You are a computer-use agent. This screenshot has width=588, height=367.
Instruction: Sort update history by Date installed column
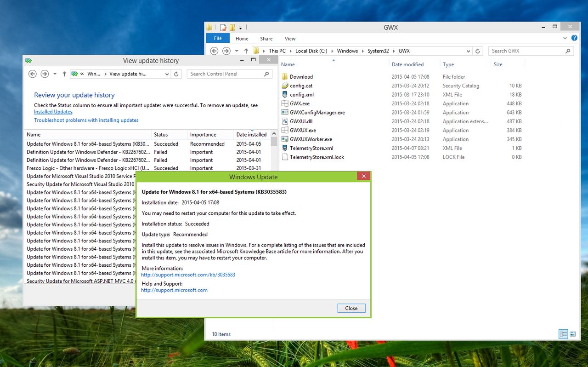251,135
